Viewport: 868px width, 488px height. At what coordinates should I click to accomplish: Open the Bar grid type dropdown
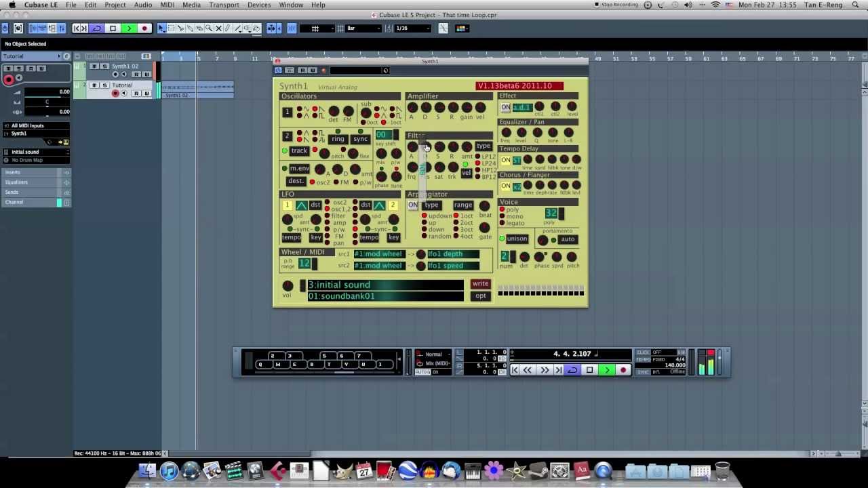[x=363, y=28]
